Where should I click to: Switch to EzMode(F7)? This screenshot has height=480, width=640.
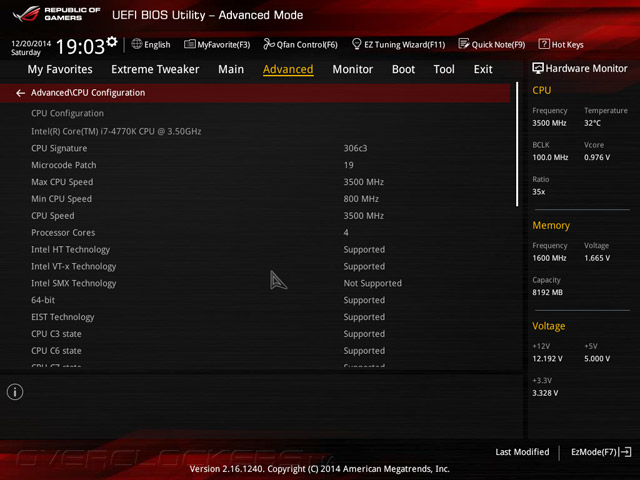pyautogui.click(x=601, y=452)
